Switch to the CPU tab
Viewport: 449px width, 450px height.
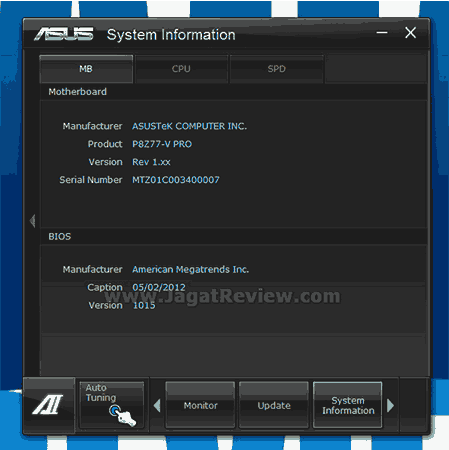[181, 69]
